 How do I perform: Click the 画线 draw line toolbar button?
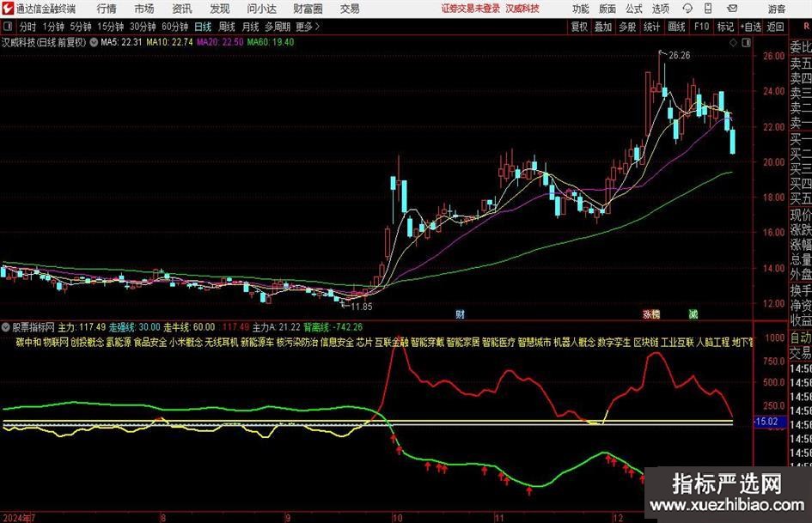(x=676, y=27)
